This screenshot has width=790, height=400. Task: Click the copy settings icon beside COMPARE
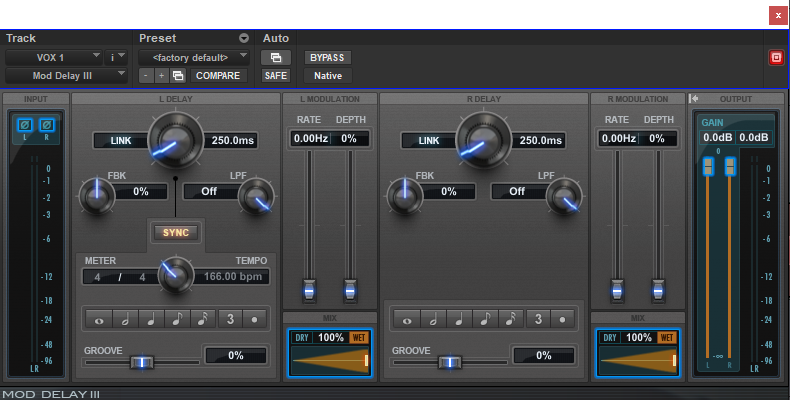coord(178,76)
